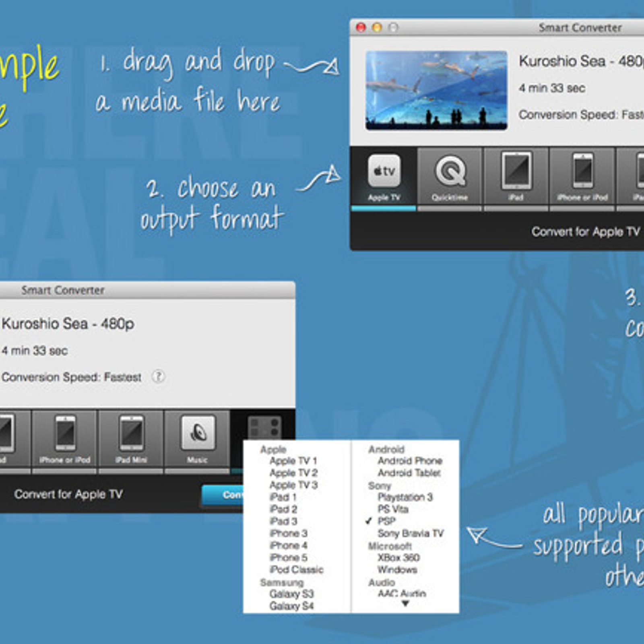The height and width of the screenshot is (644, 644).
Task: Choose Playstation 3 from menu
Action: (405, 497)
